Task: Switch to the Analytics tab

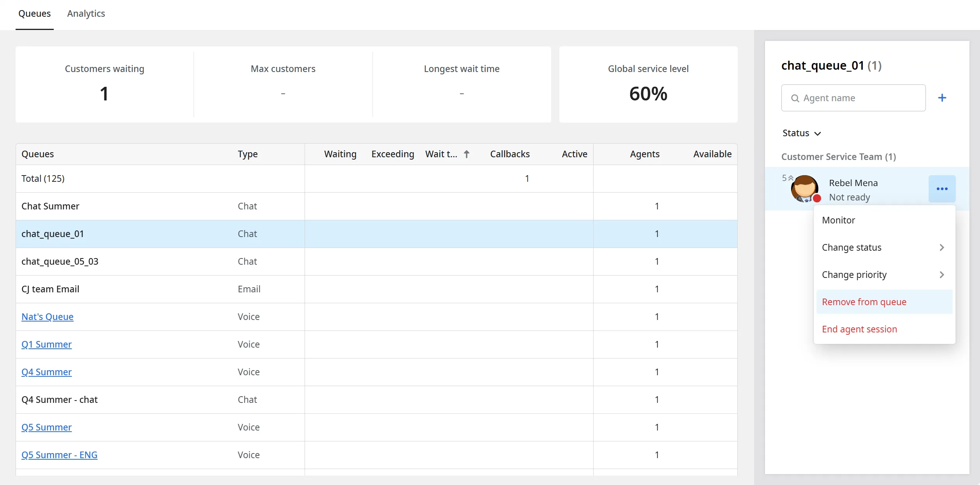Action: [86, 14]
